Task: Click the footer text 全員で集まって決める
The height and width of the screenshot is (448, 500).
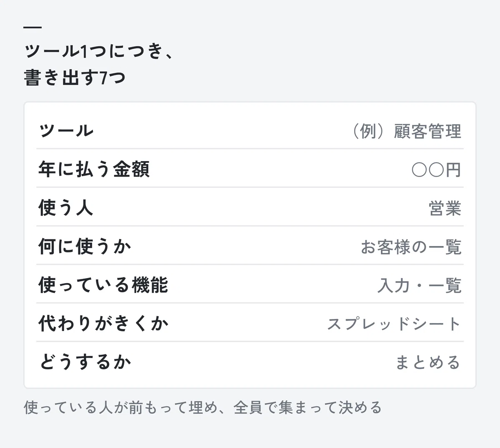Action: tap(307, 407)
